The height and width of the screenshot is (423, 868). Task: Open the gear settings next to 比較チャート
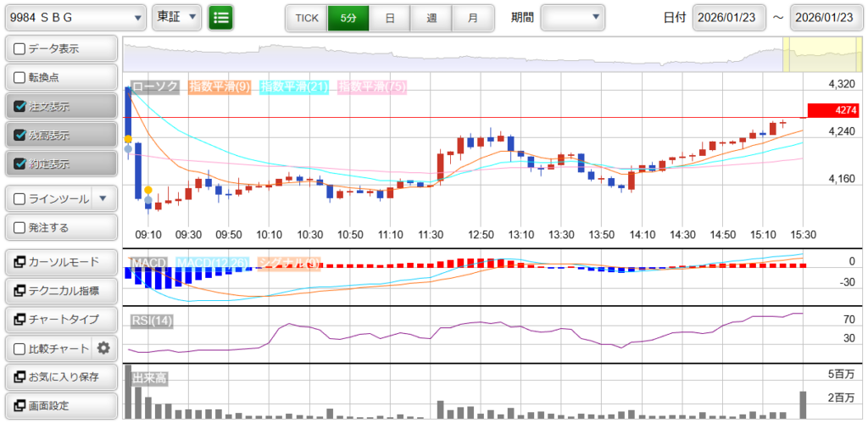pyautogui.click(x=104, y=348)
